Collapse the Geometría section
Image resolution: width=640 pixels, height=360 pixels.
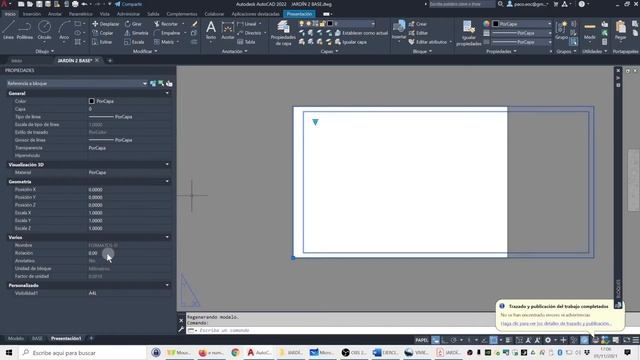tap(167, 181)
